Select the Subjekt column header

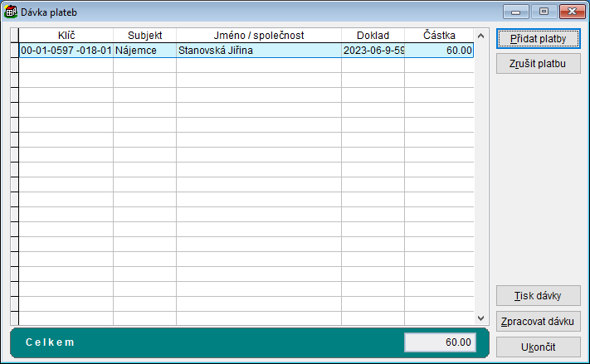(144, 36)
